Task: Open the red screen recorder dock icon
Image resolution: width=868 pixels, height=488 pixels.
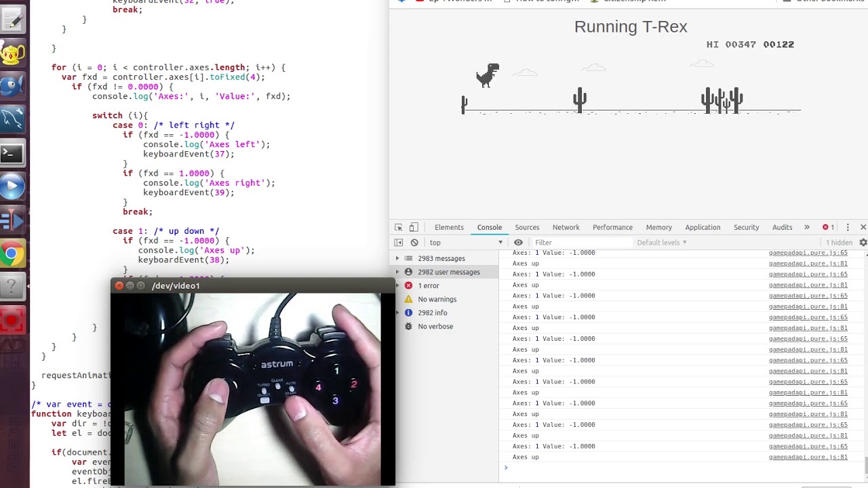Action: tap(12, 321)
